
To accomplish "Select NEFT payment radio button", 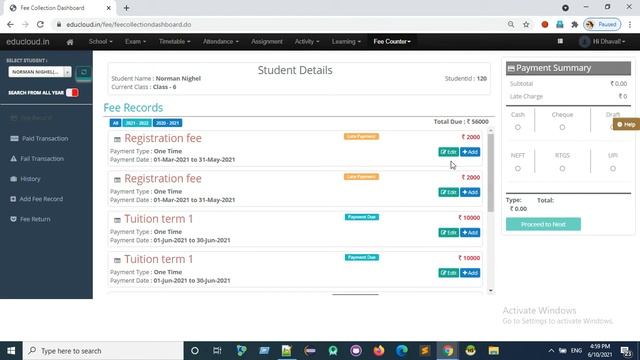I will click(518, 168).
